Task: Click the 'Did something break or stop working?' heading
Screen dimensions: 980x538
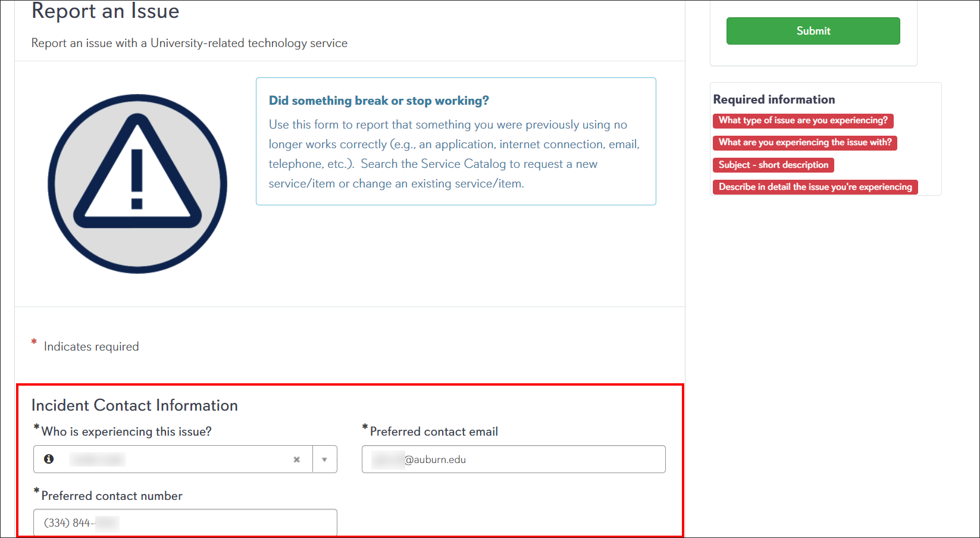Action: 379,101
